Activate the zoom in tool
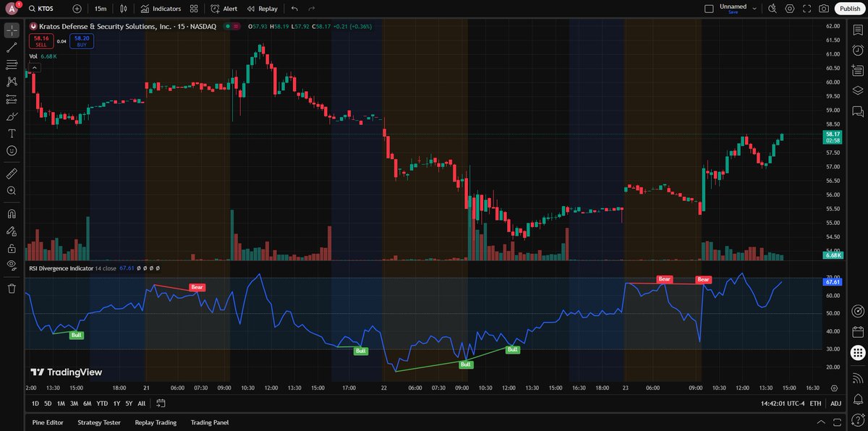Viewport: 868px width, 431px height. click(12, 191)
